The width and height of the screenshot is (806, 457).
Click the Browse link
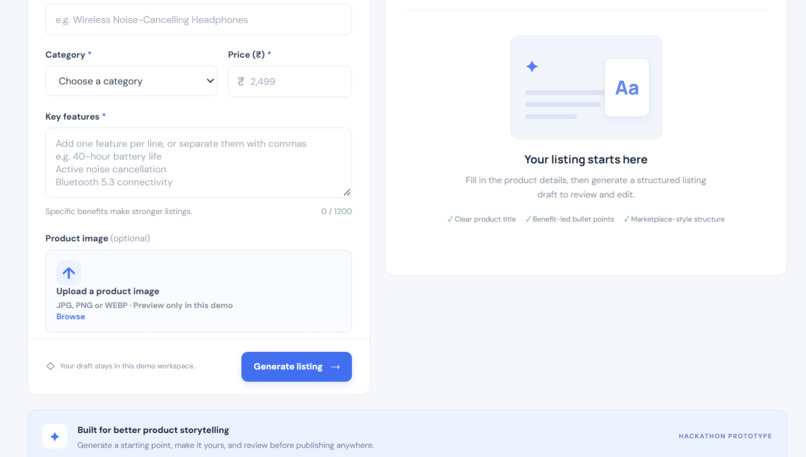[x=70, y=317]
